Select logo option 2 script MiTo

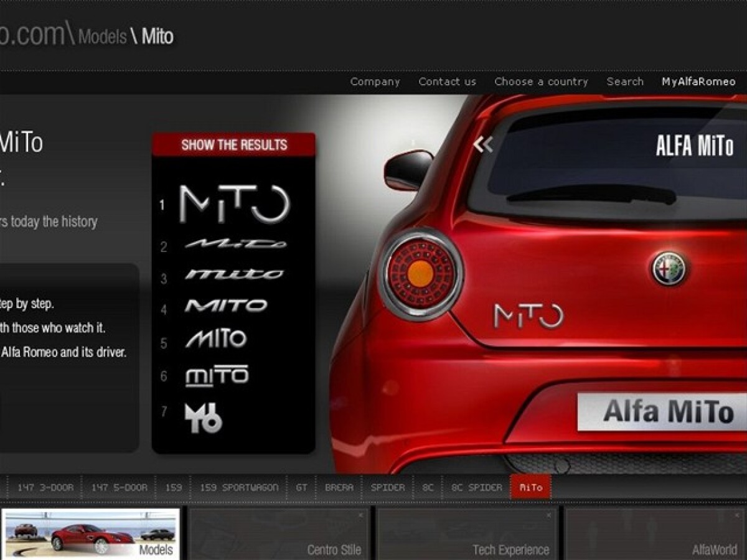(x=235, y=244)
